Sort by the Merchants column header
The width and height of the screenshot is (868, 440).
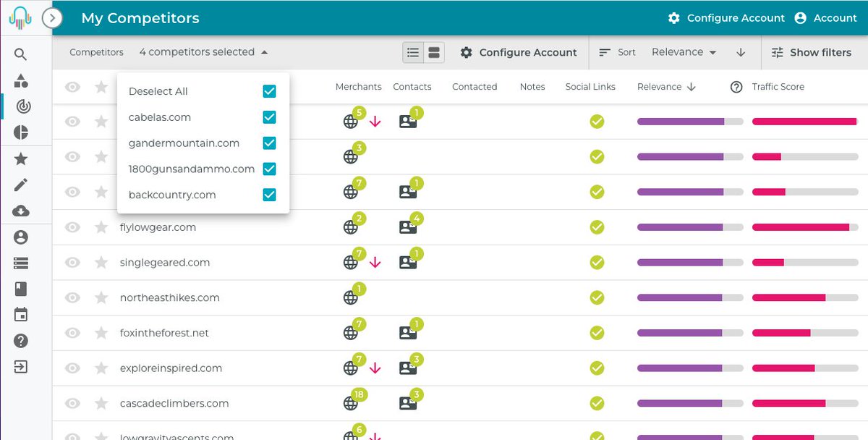point(358,87)
